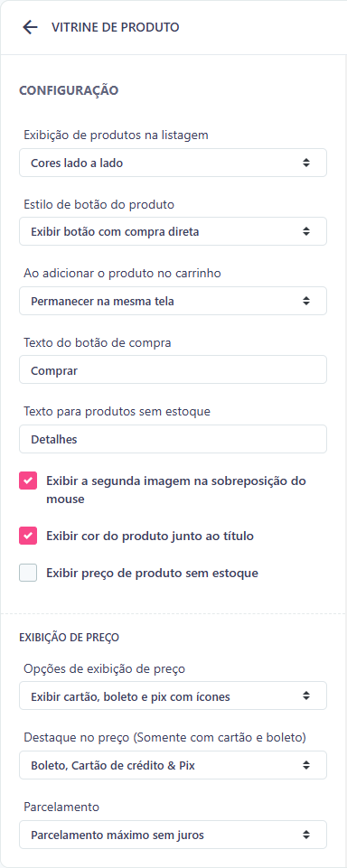Click the 'VITRINE DE PRODUTO' header title
This screenshot has height=868, width=347.
[x=115, y=27]
